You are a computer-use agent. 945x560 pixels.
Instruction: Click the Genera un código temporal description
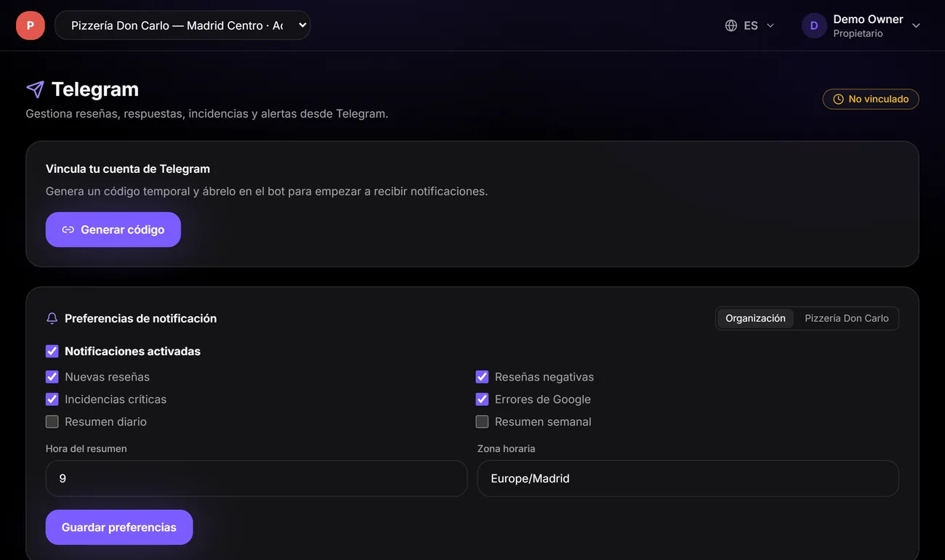pyautogui.click(x=267, y=192)
